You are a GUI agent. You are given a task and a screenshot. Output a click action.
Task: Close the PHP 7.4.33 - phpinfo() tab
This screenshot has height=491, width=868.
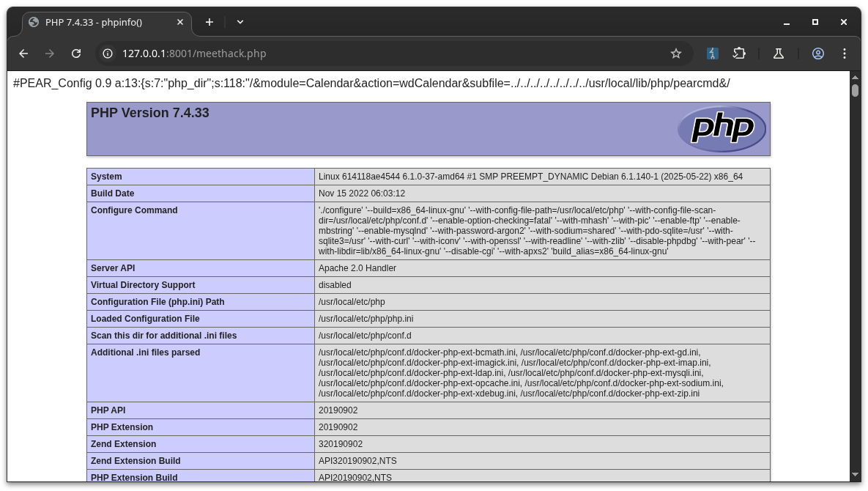(180, 22)
